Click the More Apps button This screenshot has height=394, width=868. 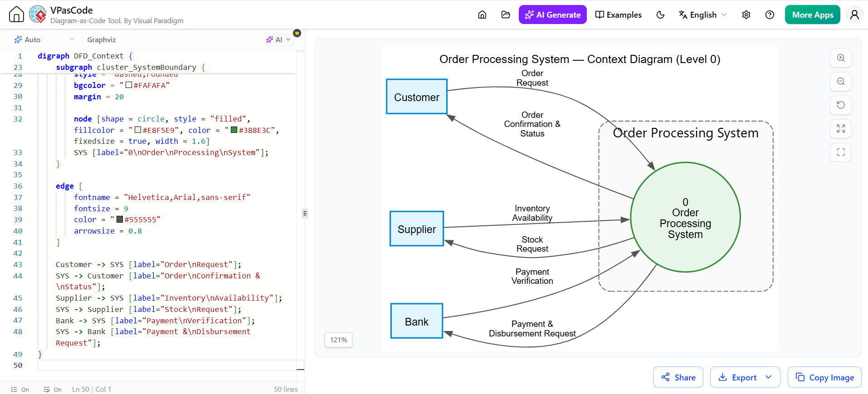(x=812, y=15)
